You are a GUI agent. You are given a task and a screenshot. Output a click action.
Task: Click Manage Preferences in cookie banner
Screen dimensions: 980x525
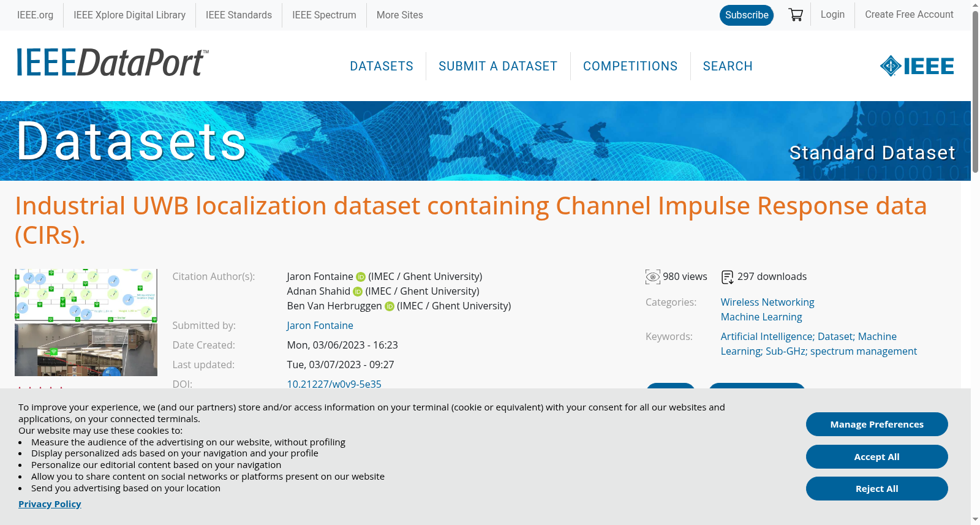coord(877,425)
